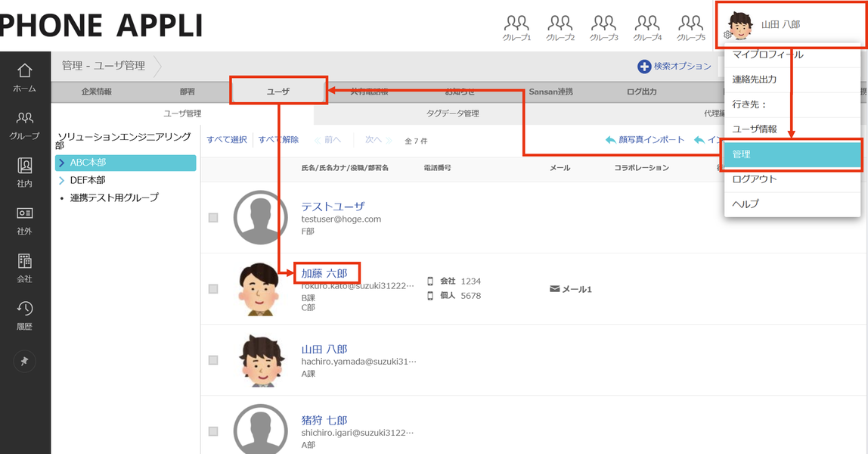Image resolution: width=868 pixels, height=454 pixels.
Task: Open 山田 八郎 user menu at top
Action: pyautogui.click(x=779, y=25)
